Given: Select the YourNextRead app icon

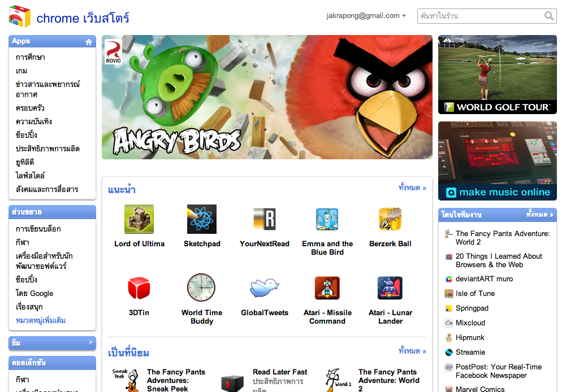Looking at the screenshot, I should pos(264,219).
